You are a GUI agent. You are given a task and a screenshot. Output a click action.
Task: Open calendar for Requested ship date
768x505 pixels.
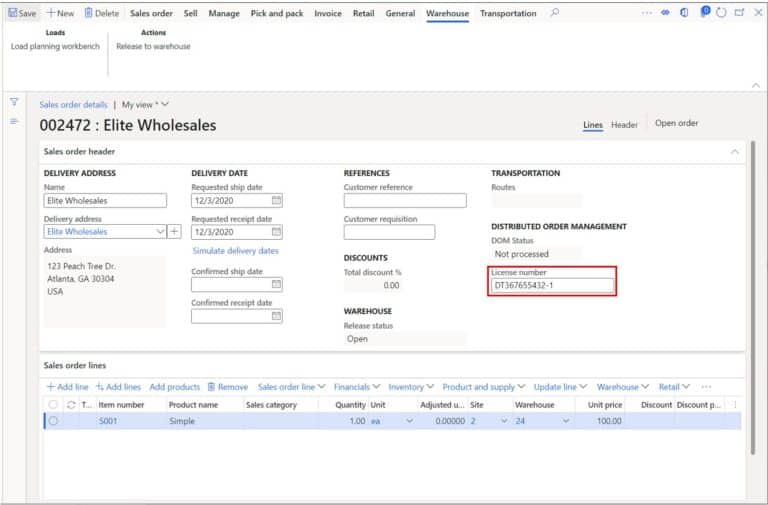point(276,200)
